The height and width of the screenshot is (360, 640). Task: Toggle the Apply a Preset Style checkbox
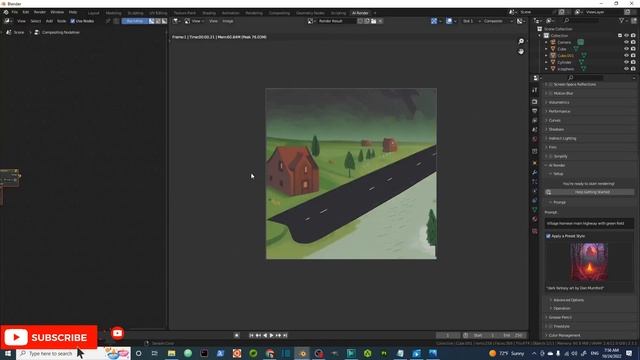click(548, 236)
